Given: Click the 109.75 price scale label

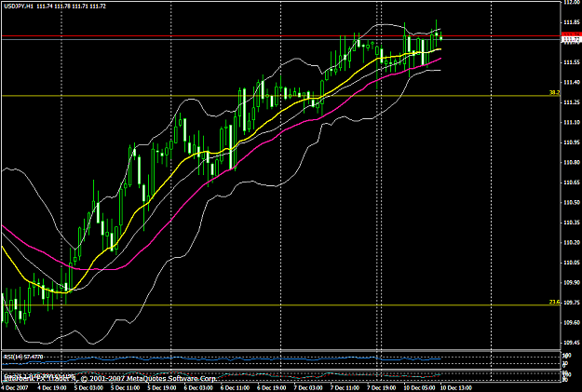Looking at the screenshot, I should point(572,303).
